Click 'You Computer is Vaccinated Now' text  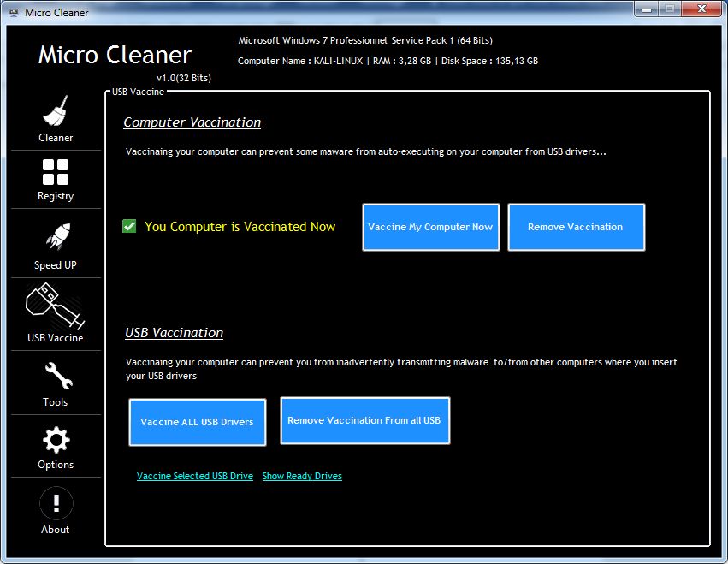click(240, 227)
